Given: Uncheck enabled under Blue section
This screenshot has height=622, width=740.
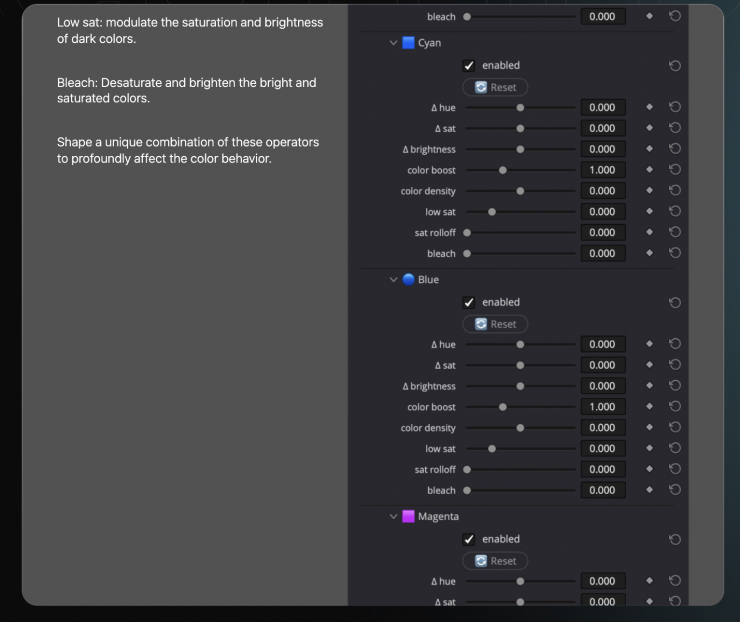Looking at the screenshot, I should pyautogui.click(x=469, y=302).
